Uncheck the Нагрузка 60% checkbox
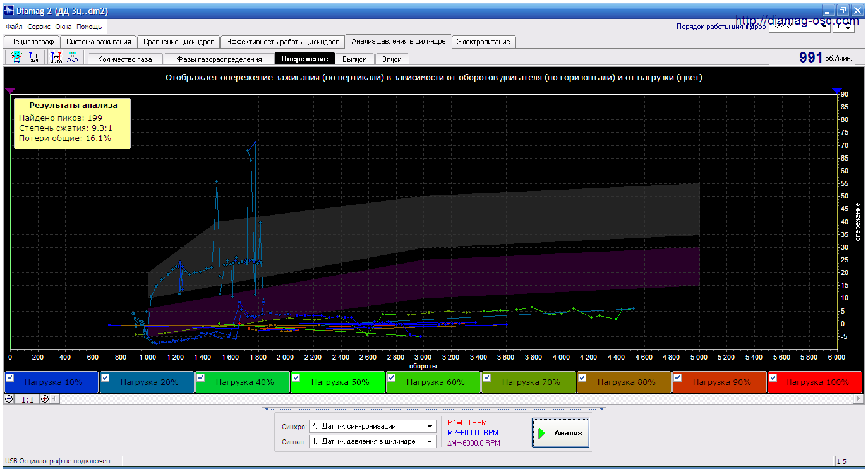868x469 pixels. pos(391,377)
